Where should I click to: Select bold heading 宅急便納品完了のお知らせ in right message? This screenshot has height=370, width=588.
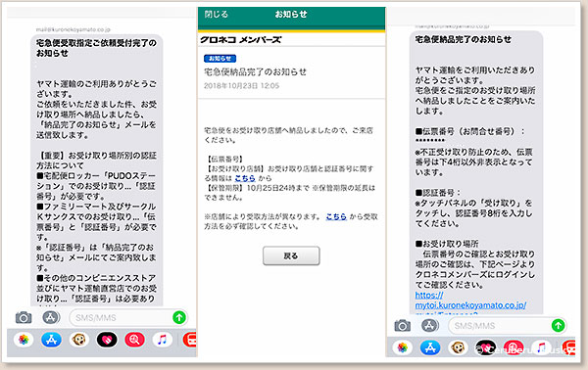tap(464, 39)
